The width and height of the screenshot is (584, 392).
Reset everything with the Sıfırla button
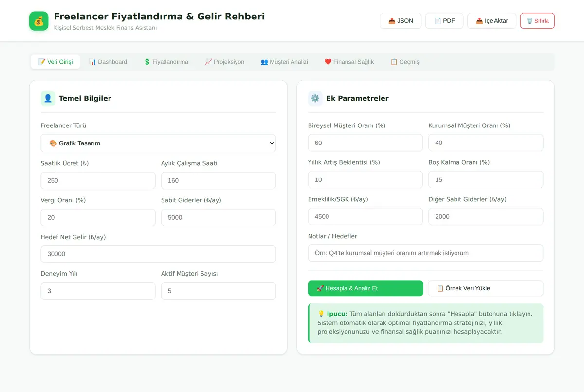coord(537,21)
